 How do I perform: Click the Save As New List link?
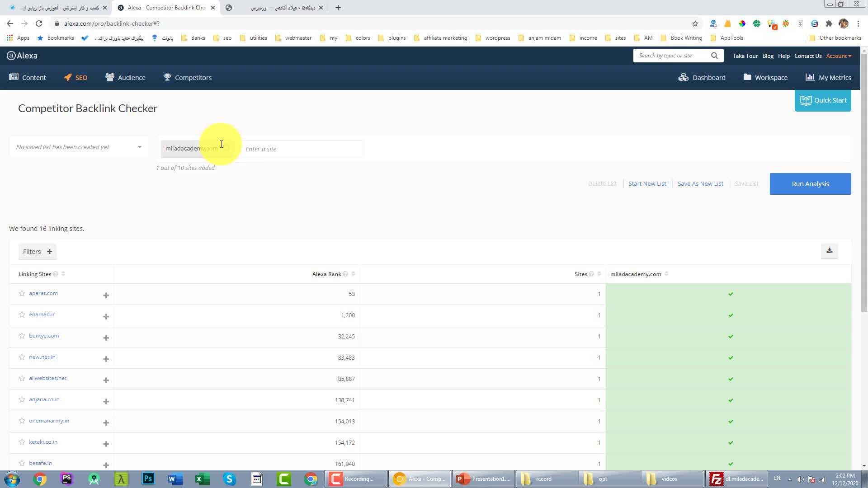pyautogui.click(x=700, y=183)
